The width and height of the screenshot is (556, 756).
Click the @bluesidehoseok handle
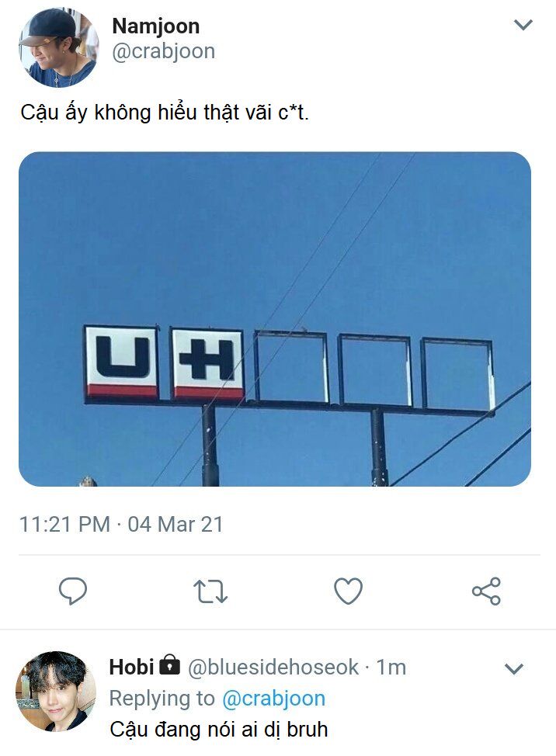[273, 668]
